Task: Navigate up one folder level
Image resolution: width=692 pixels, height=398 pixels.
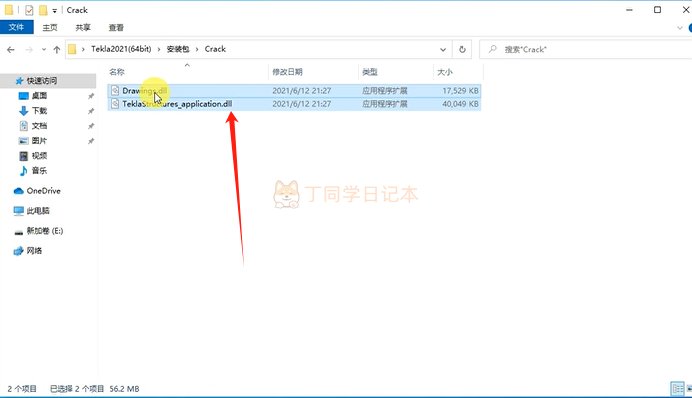Action: tap(56, 49)
